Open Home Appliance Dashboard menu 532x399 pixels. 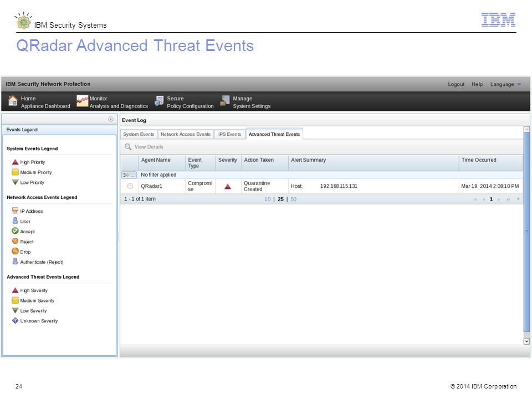pyautogui.click(x=39, y=102)
